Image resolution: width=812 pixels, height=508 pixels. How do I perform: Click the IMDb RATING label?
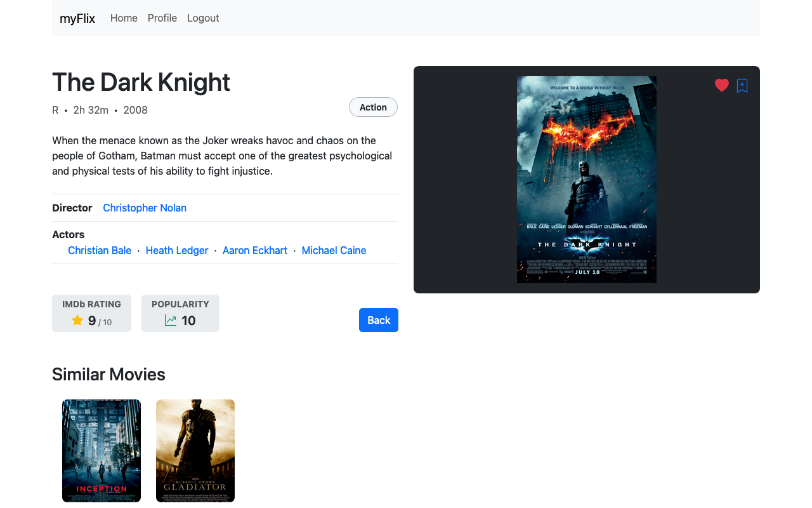click(x=91, y=304)
